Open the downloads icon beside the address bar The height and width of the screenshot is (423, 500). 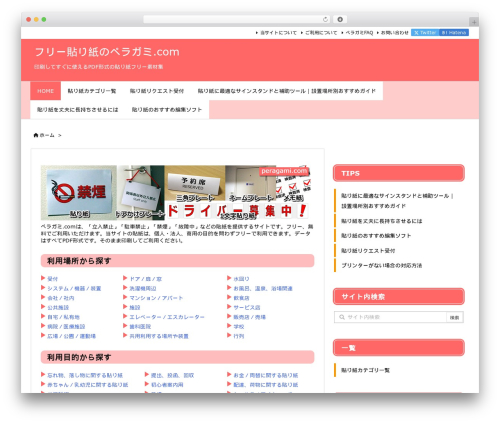point(340,20)
